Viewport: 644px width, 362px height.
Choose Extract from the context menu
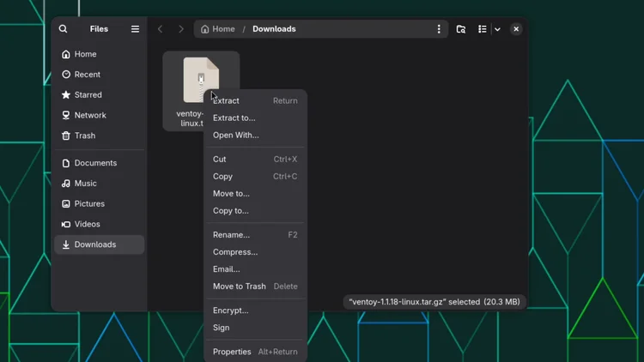tap(255, 100)
